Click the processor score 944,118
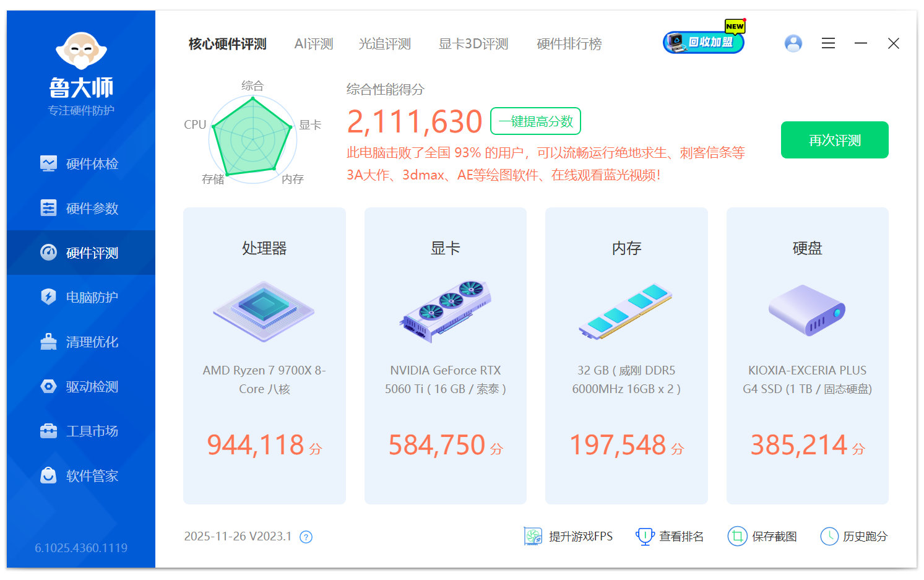 coord(256,444)
